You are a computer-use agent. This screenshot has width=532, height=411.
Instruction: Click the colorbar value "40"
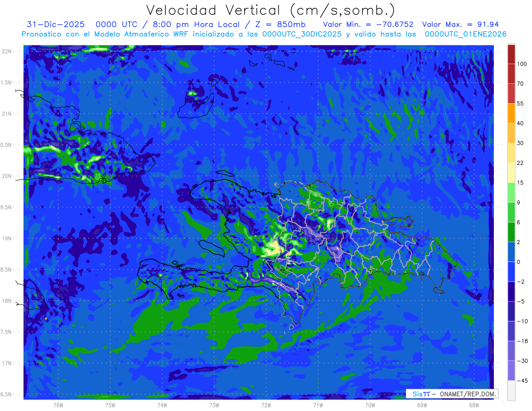(x=520, y=123)
